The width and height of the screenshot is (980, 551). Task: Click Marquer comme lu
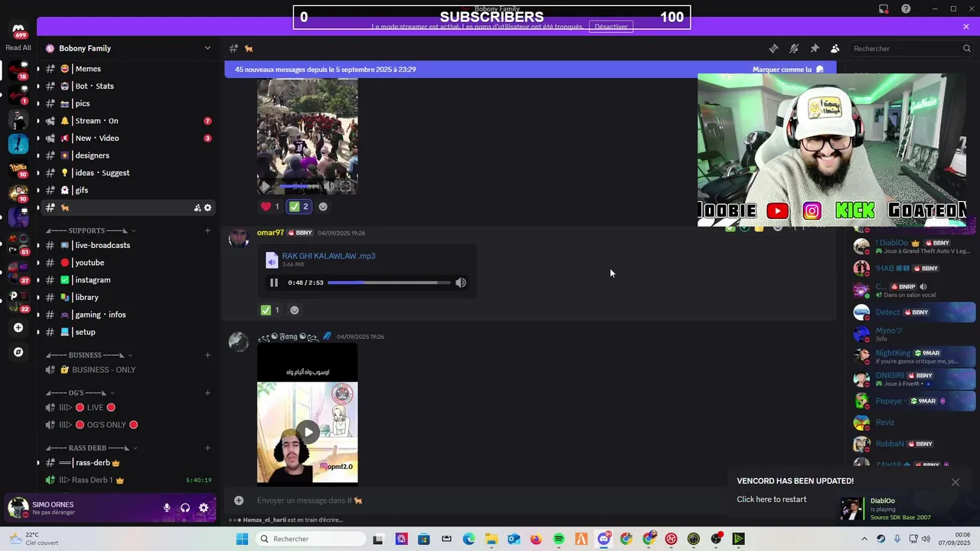point(788,70)
